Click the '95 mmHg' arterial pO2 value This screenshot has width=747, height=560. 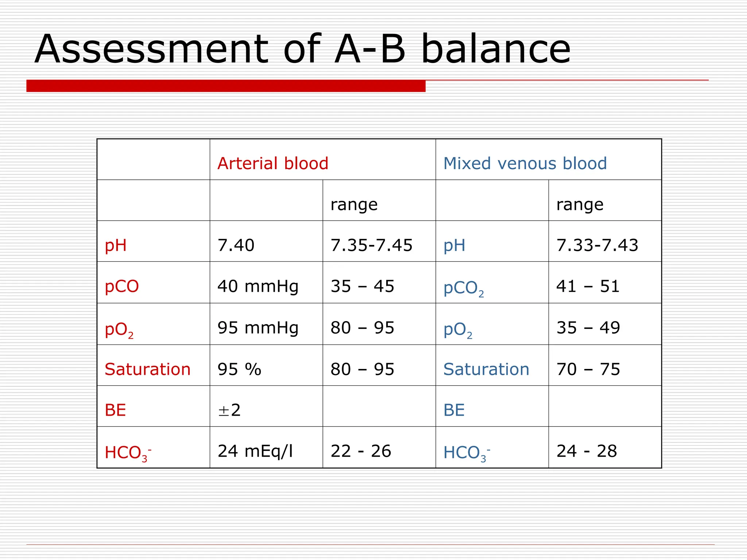[x=258, y=328]
